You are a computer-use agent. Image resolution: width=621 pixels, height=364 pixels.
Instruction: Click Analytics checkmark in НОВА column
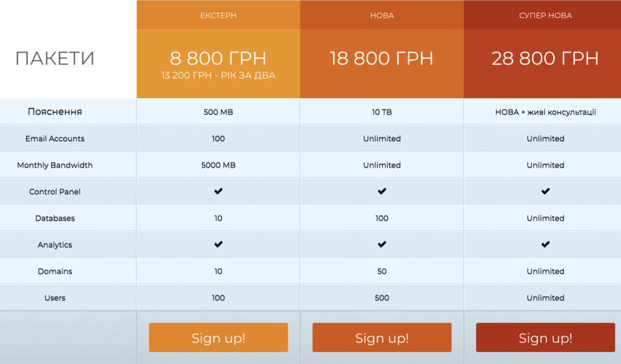click(x=381, y=245)
